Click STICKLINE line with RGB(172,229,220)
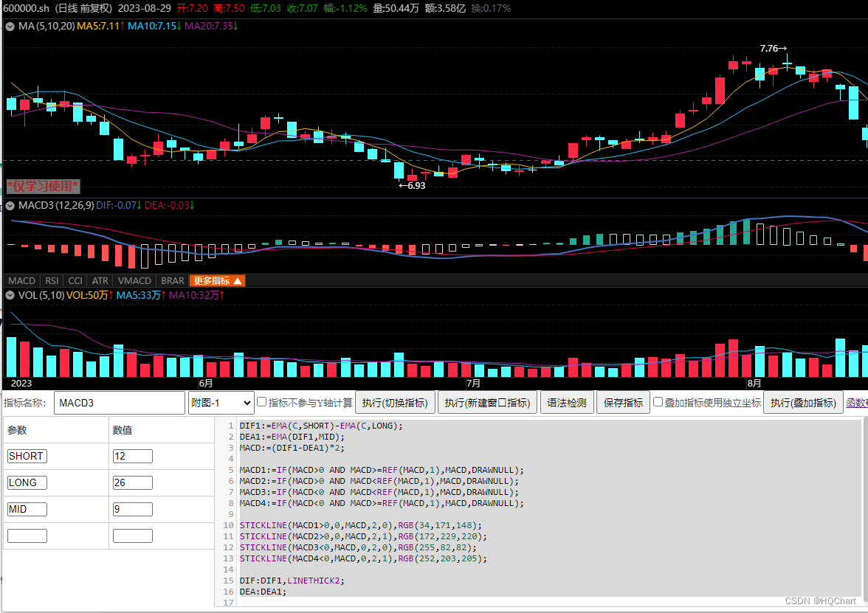The width and height of the screenshot is (868, 613). coord(363,537)
